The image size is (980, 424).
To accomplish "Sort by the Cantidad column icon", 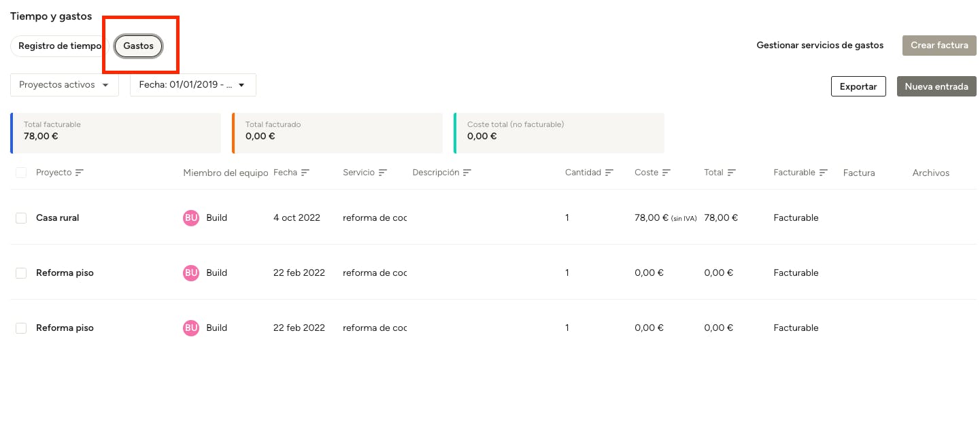I will coord(609,173).
